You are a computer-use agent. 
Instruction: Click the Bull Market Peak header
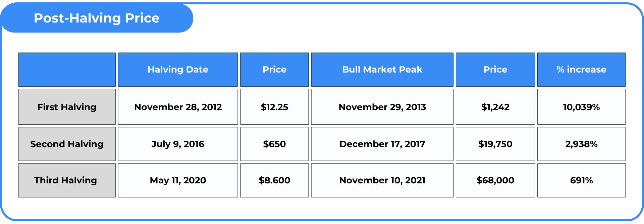(x=382, y=70)
